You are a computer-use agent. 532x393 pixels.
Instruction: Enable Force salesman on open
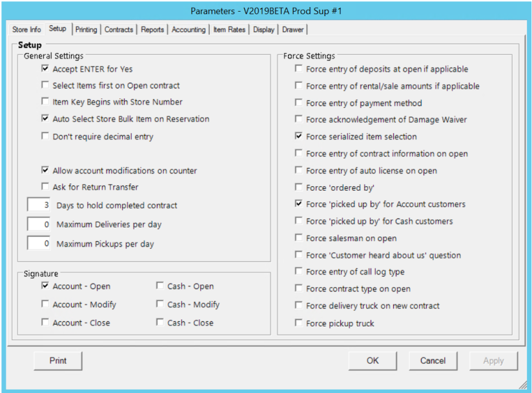tap(298, 238)
